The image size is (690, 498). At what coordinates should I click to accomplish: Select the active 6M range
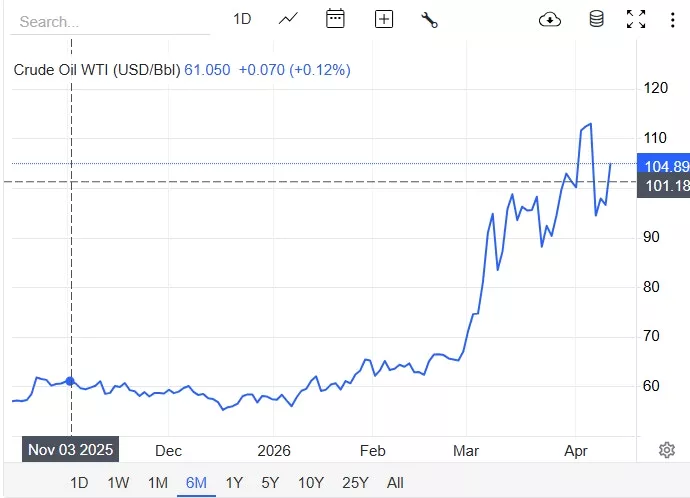[196, 483]
